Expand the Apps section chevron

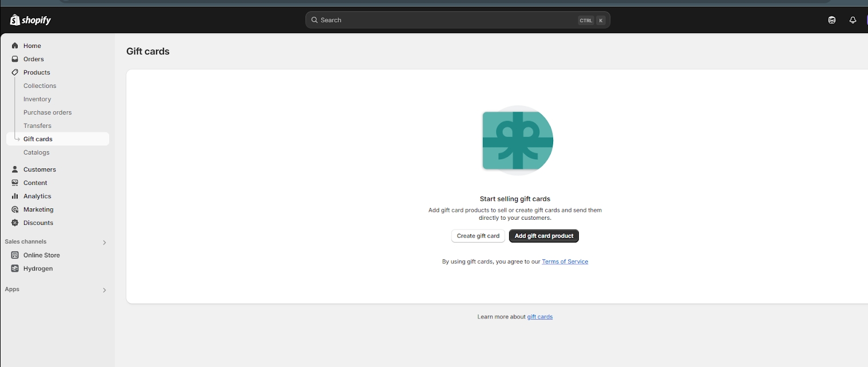tap(104, 290)
